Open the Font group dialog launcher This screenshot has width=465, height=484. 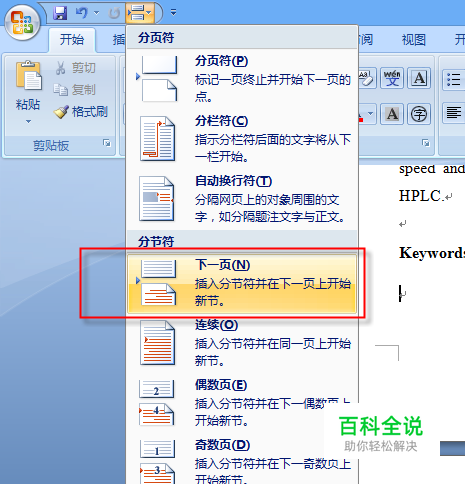[426, 143]
